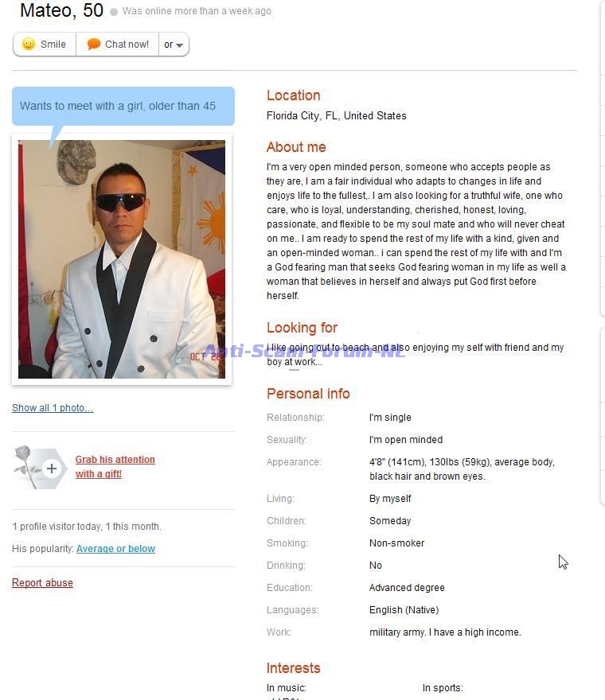605x700 pixels.
Task: Send a Smile to Mateo
Action: [45, 45]
